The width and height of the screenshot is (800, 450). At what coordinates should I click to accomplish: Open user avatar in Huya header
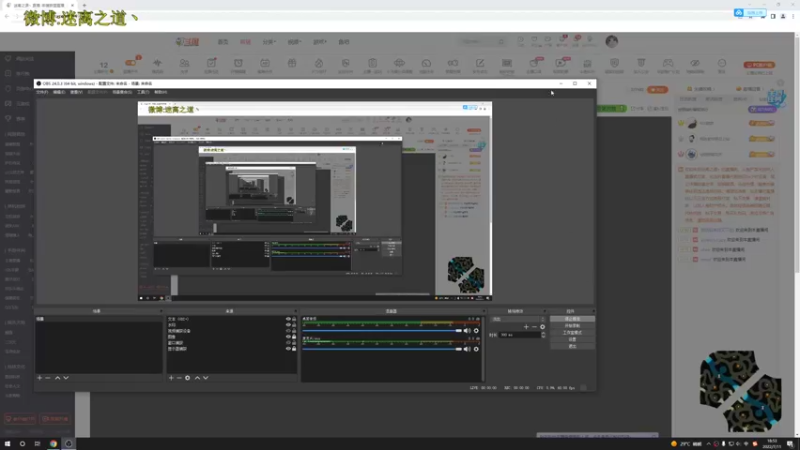click(x=612, y=41)
